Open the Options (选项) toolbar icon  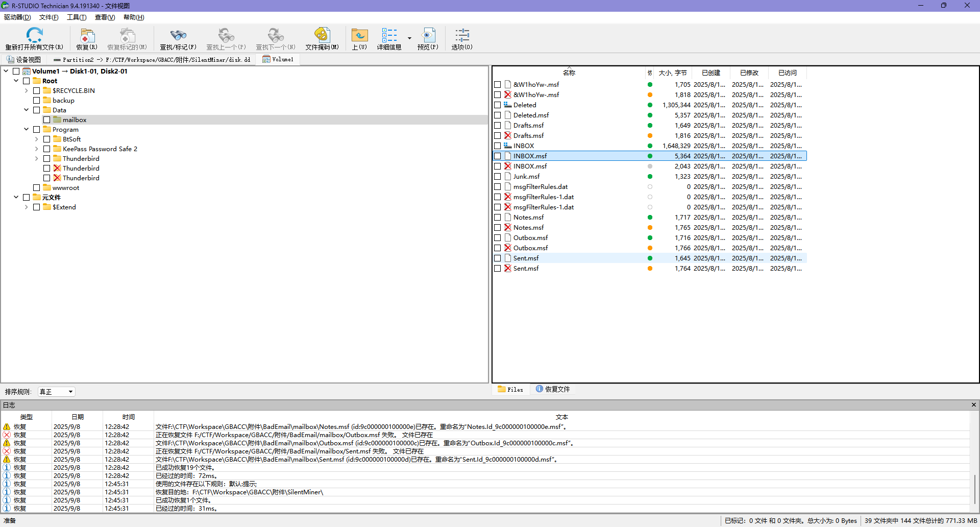[462, 35]
